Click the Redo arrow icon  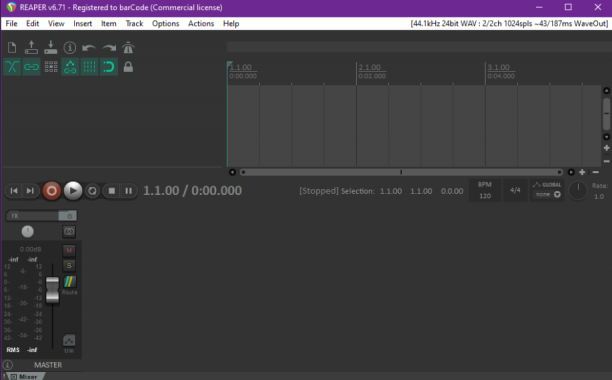[x=109, y=48]
